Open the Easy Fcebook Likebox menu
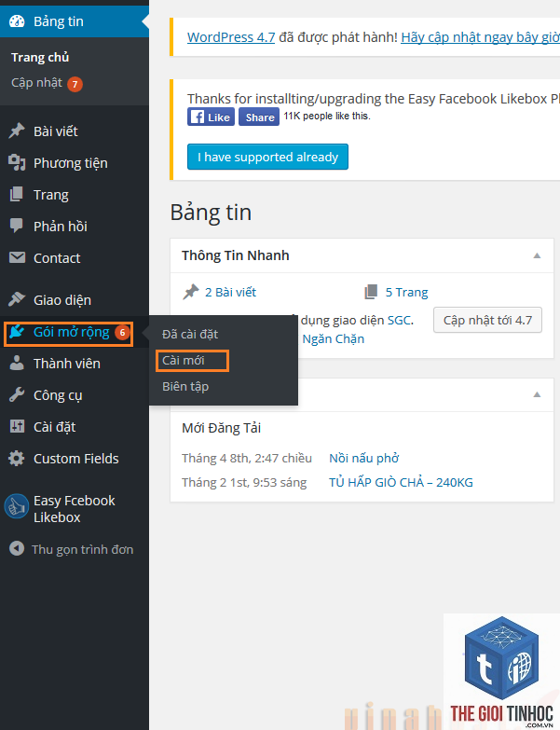The height and width of the screenshot is (730, 560). tap(75, 508)
